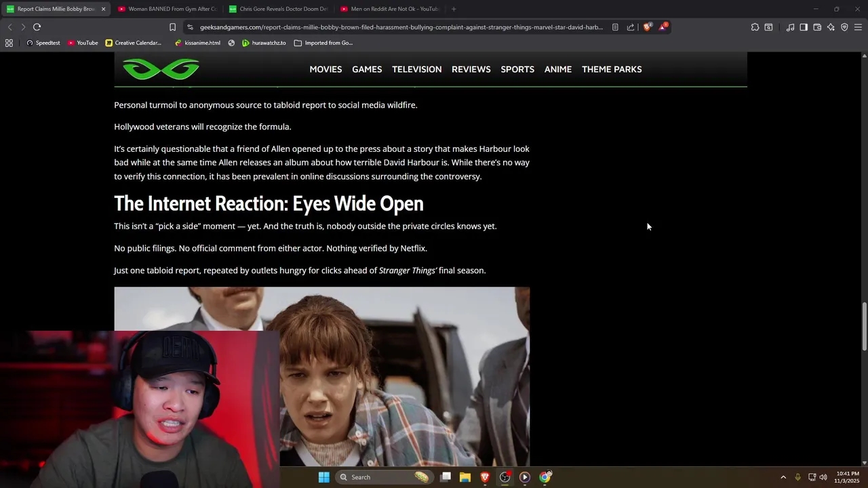Open the Brave Wallet icon
Screen dimensions: 868x488
coord(817,27)
